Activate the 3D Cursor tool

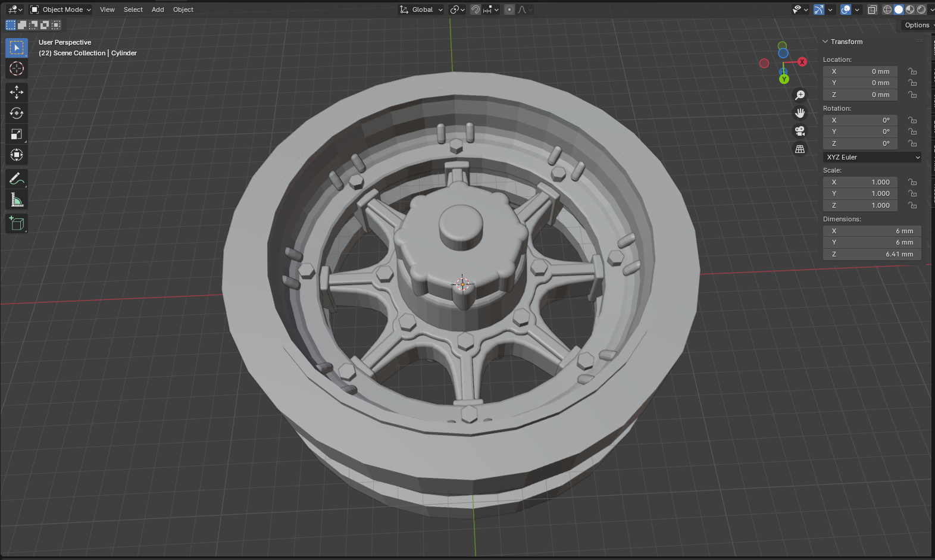(x=17, y=68)
